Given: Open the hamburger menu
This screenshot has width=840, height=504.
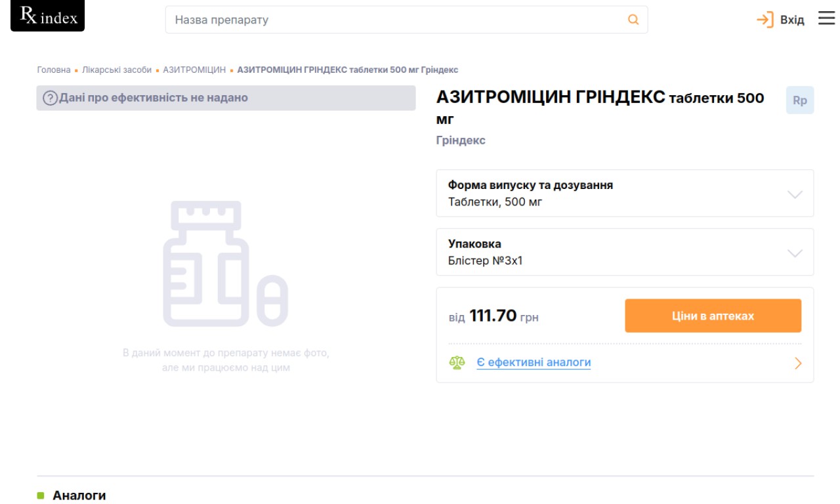Looking at the screenshot, I should (826, 18).
